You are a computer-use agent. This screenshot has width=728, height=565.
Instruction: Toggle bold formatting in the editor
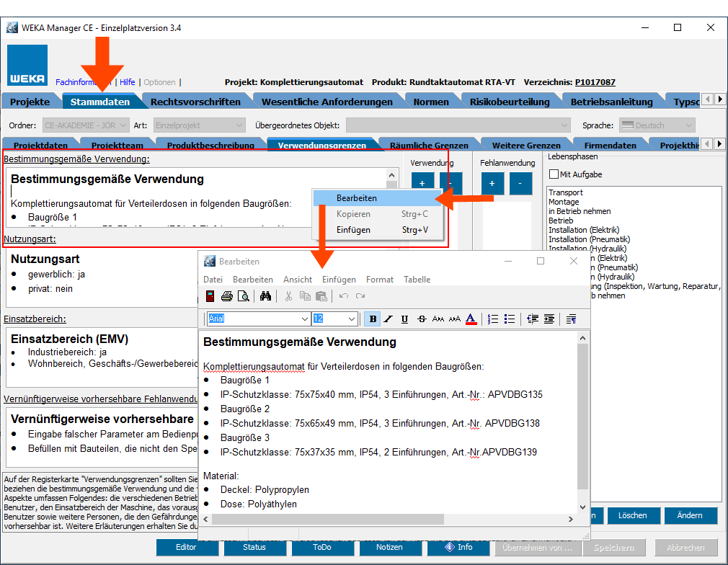click(373, 319)
